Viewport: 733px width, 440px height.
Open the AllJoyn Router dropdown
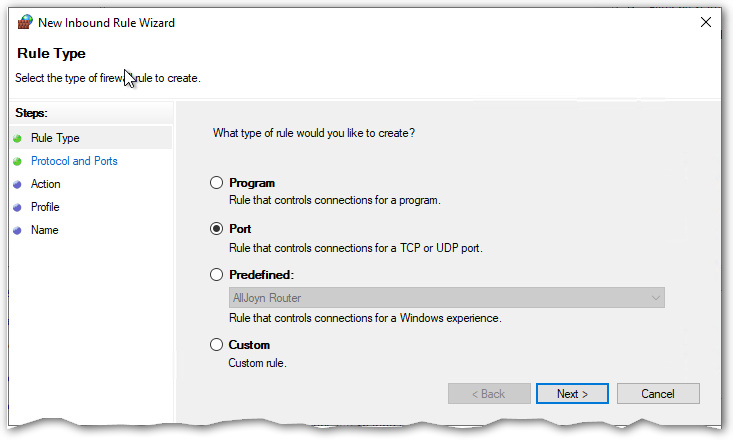446,297
